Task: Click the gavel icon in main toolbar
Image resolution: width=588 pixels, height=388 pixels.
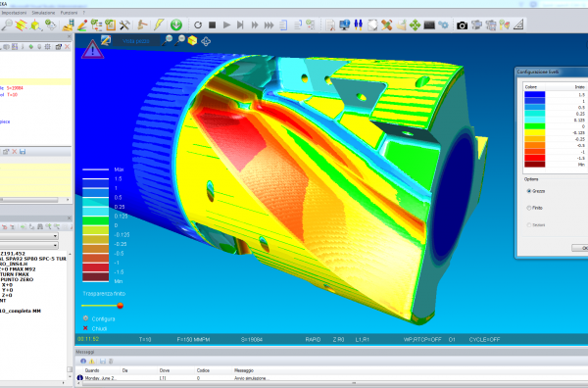Action: 142,25
